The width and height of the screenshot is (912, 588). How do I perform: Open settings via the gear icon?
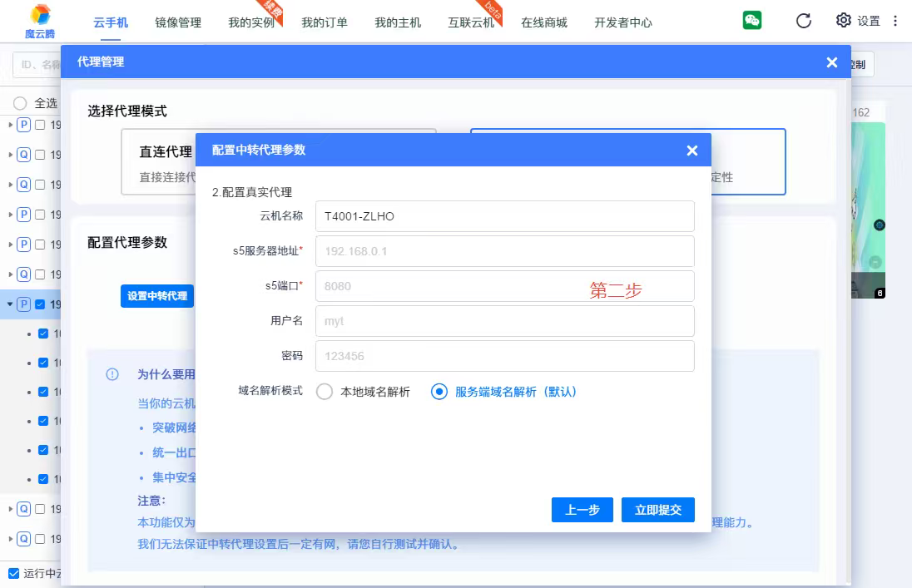click(x=844, y=21)
